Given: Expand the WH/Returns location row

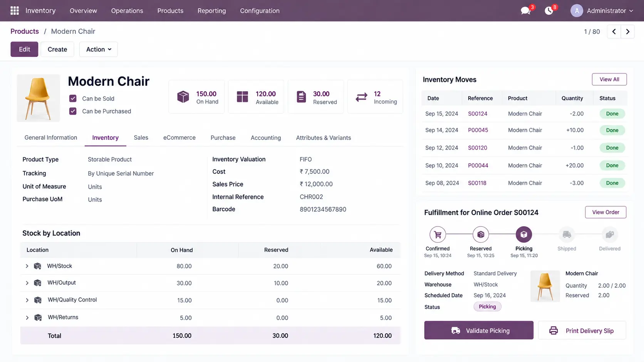Looking at the screenshot, I should (x=27, y=318).
